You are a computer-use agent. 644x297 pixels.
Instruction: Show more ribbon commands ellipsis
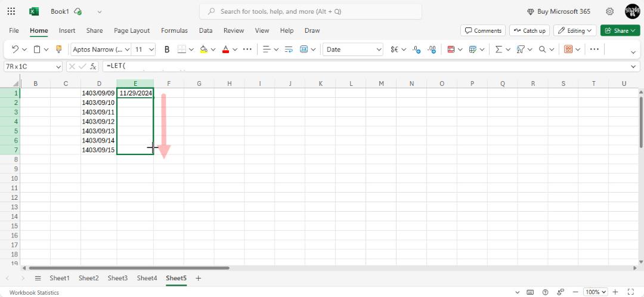point(595,49)
